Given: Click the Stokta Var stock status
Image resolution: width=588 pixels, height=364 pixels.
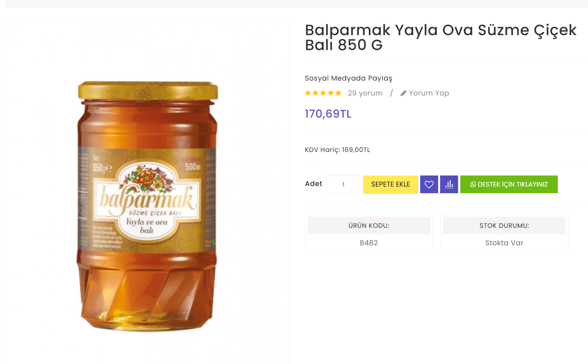Looking at the screenshot, I should click(x=504, y=243).
